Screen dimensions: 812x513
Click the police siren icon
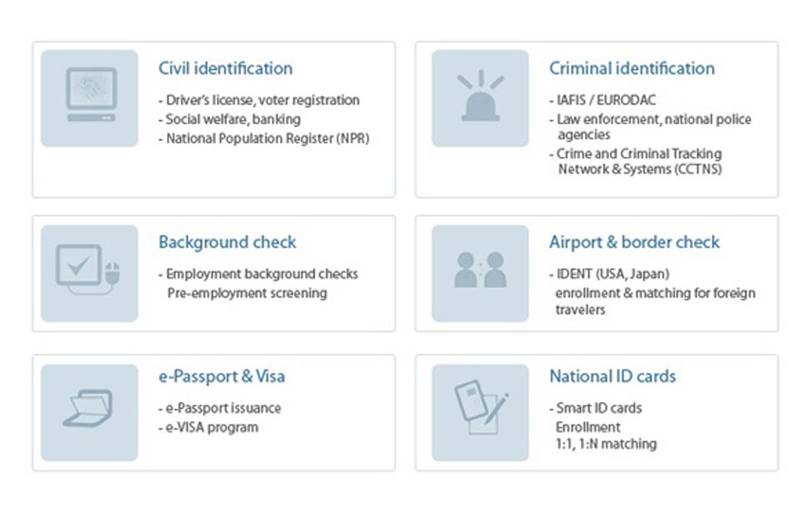(x=480, y=98)
